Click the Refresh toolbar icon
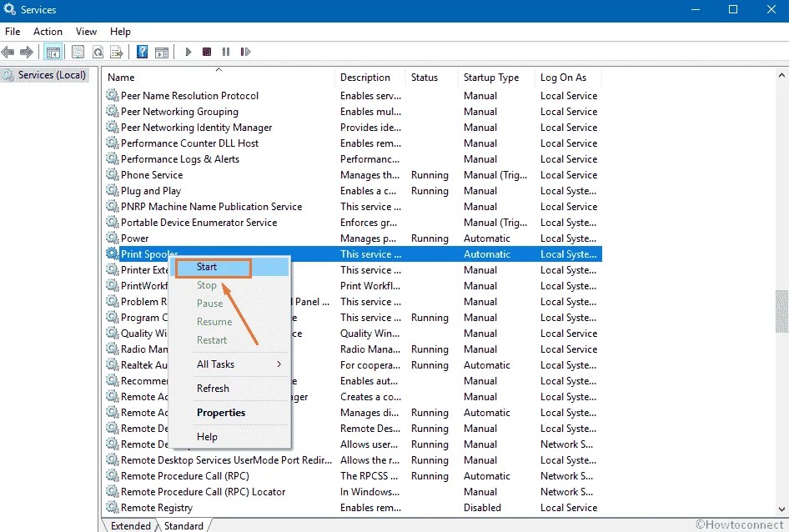Image resolution: width=789 pixels, height=532 pixels. pos(98,52)
